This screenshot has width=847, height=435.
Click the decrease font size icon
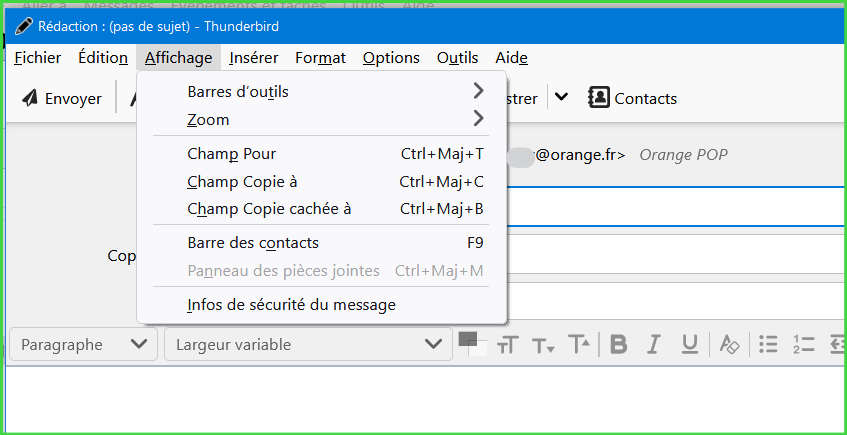click(543, 345)
